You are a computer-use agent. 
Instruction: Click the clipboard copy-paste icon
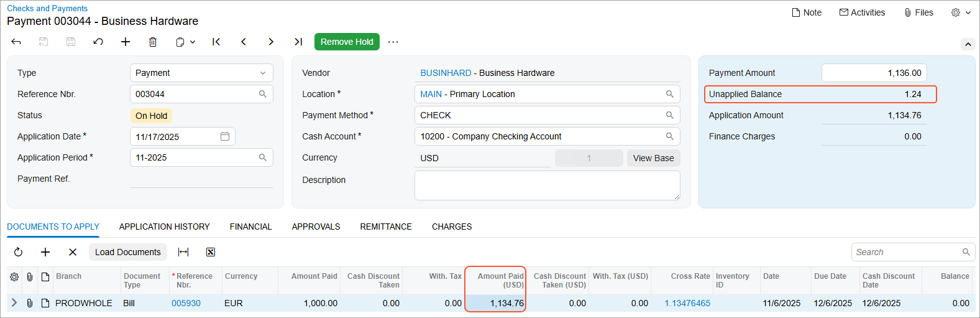click(x=180, y=42)
